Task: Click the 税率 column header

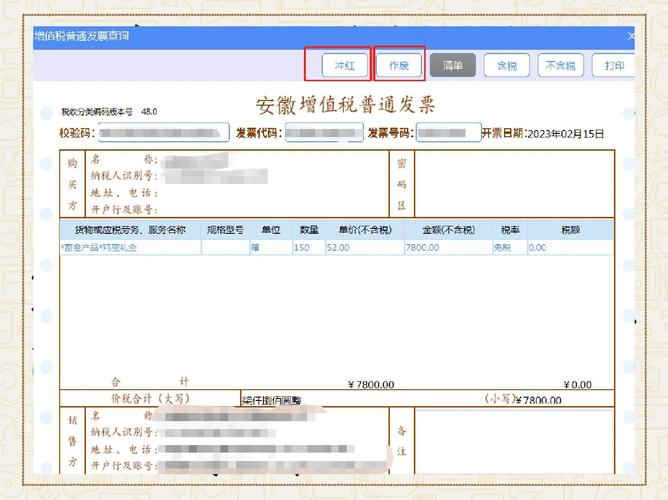Action: (x=510, y=230)
